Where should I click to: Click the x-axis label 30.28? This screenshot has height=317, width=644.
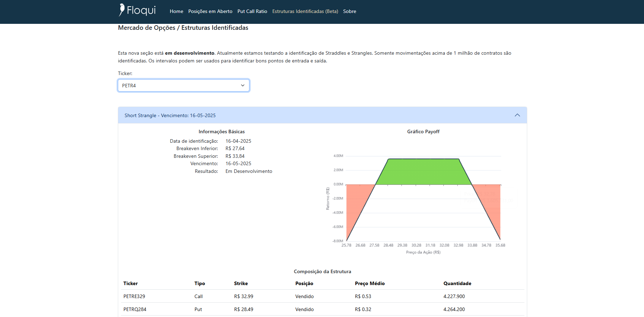coord(416,245)
